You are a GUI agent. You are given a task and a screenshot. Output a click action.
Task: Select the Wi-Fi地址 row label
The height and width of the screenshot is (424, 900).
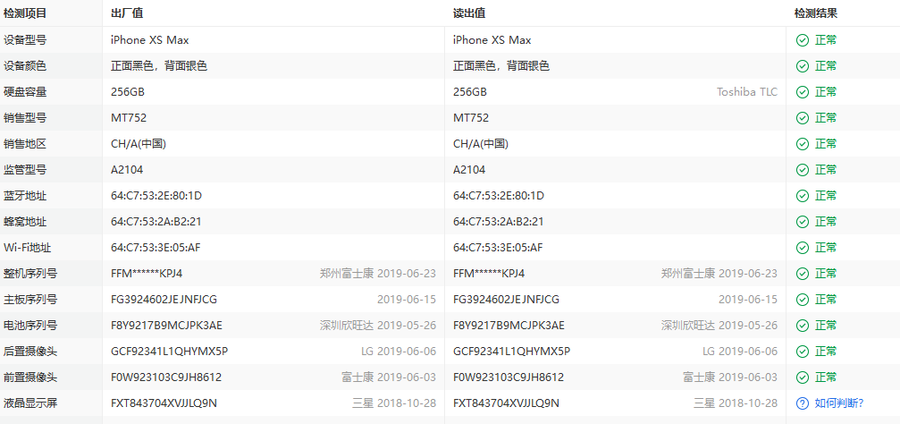pos(28,248)
